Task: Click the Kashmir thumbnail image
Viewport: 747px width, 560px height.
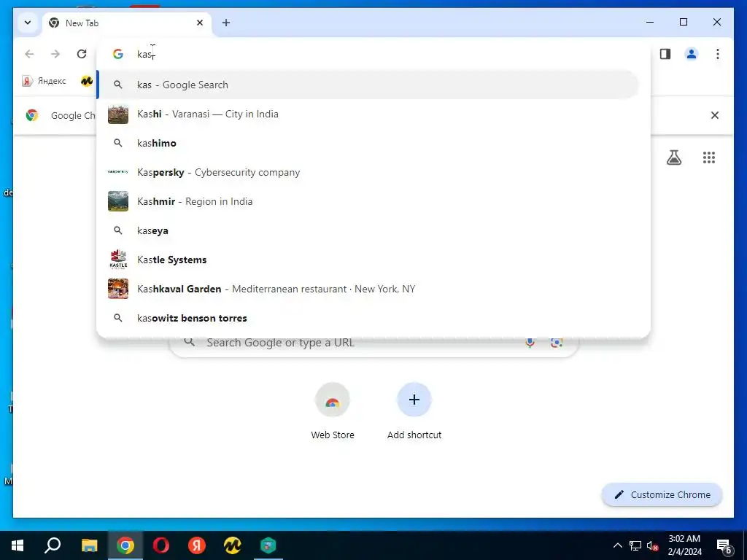Action: [118, 201]
